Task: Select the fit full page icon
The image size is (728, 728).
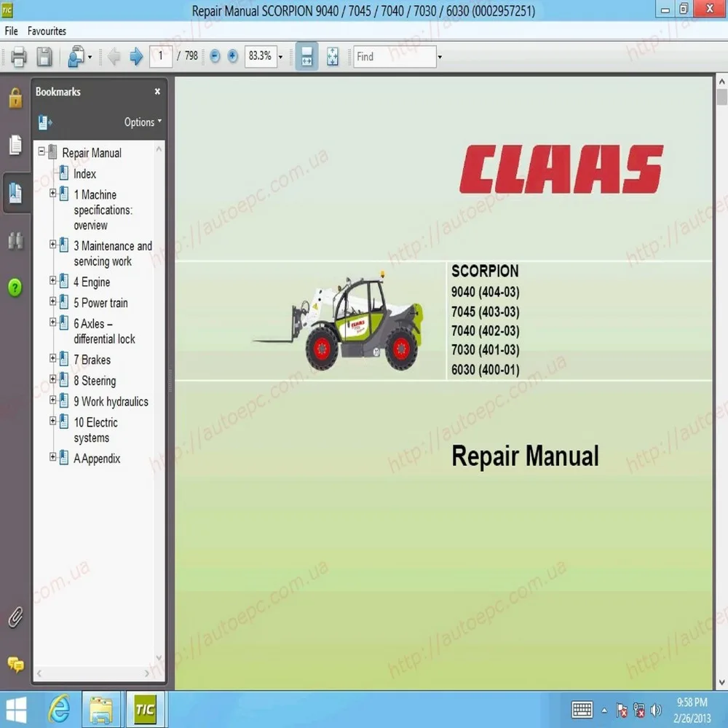Action: [x=333, y=57]
